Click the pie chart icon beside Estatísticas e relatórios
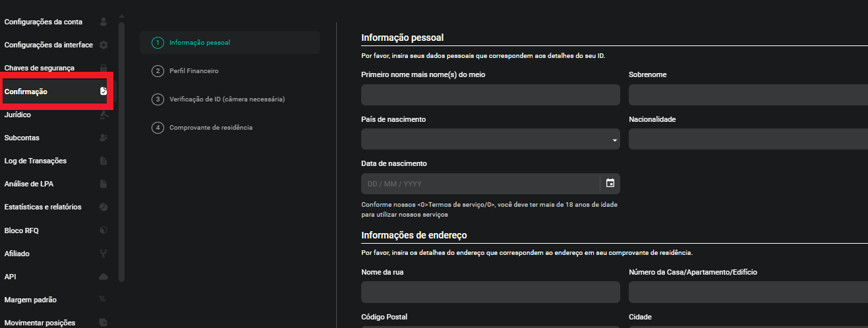Screen dimensions: 868x328 coord(103,207)
